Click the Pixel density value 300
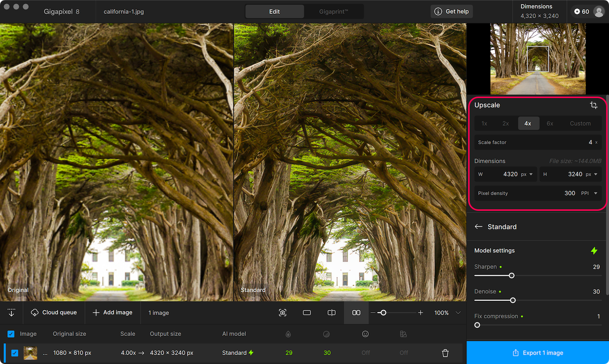The image size is (609, 364). (570, 193)
